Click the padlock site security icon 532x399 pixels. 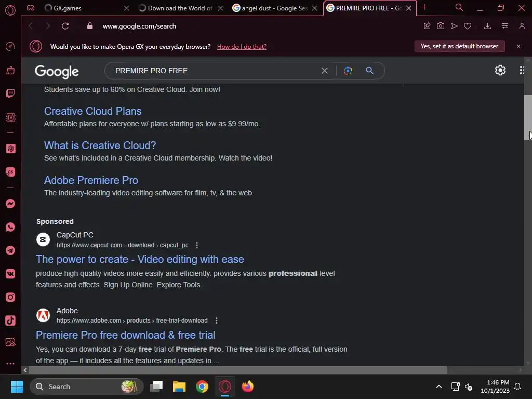click(x=89, y=26)
